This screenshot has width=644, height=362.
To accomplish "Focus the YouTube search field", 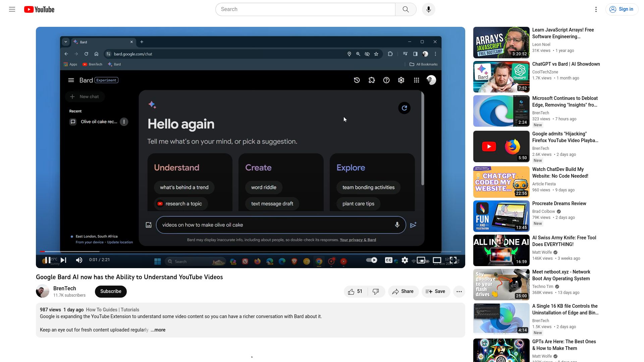I will point(305,9).
